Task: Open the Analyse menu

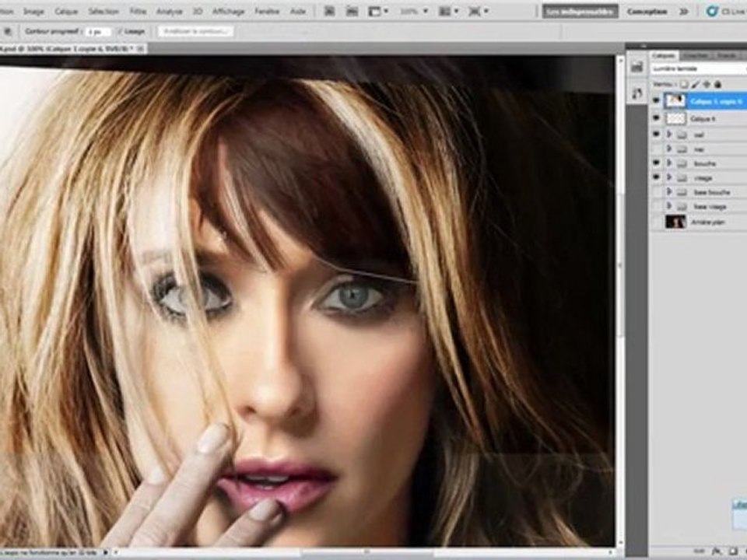Action: 169,11
